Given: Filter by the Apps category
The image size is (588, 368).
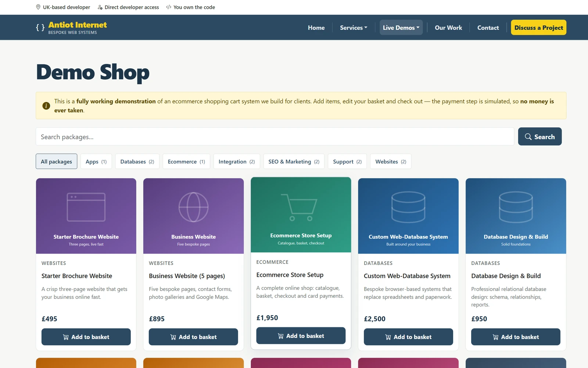Looking at the screenshot, I should (x=96, y=162).
